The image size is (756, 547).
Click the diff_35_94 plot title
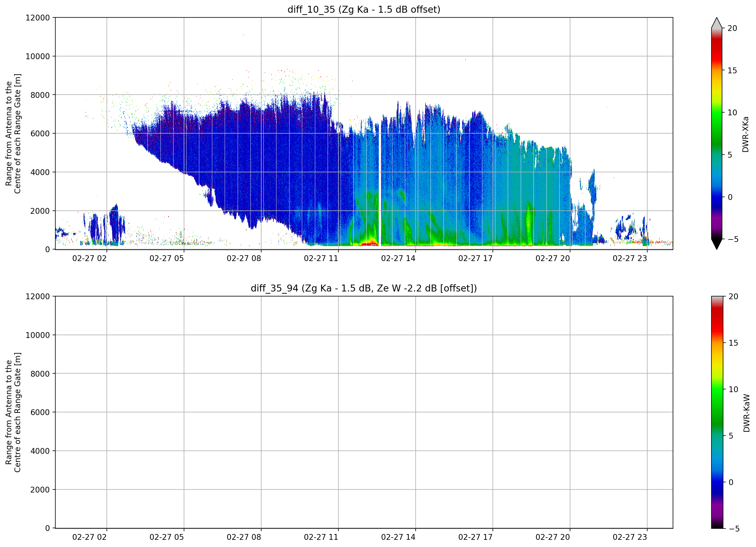pos(364,288)
